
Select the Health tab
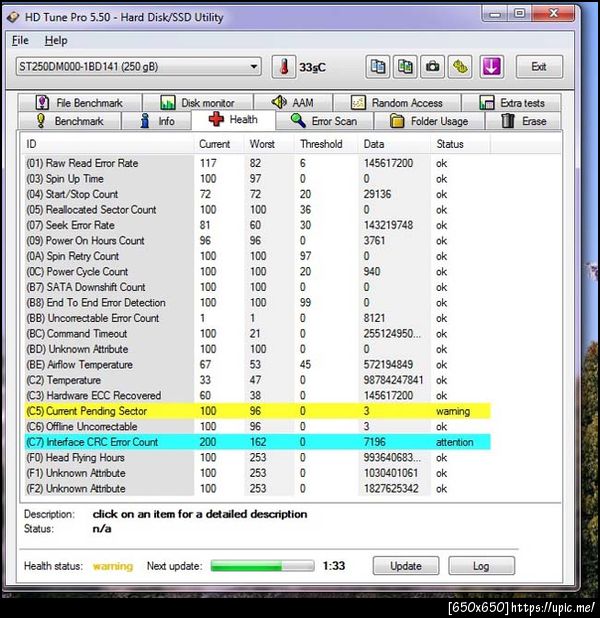[233, 119]
